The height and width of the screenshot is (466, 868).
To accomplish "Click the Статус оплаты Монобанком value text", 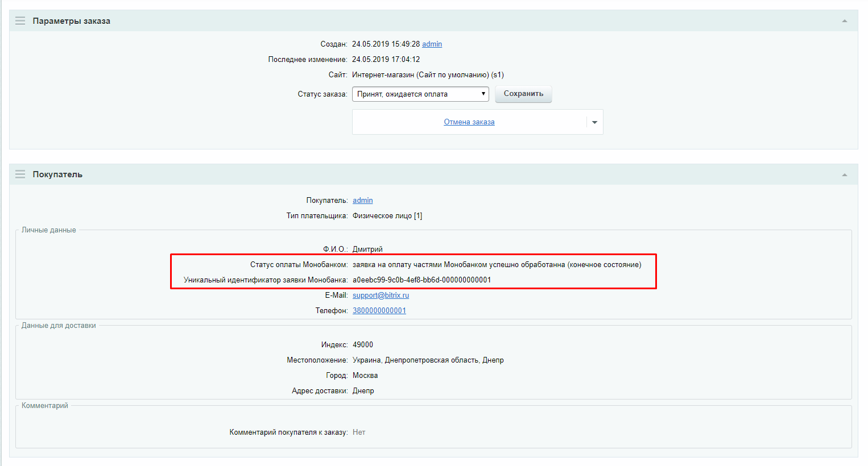I will [x=497, y=265].
